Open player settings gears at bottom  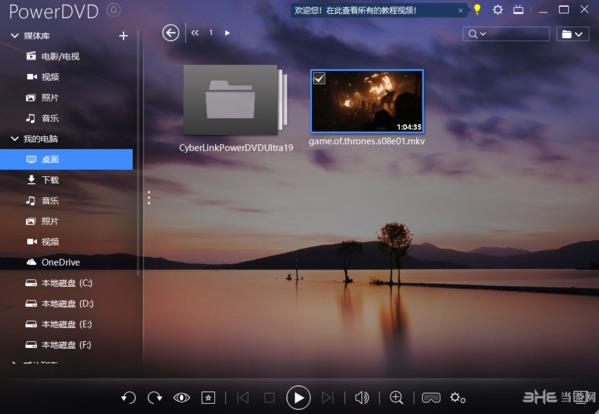[x=458, y=398]
